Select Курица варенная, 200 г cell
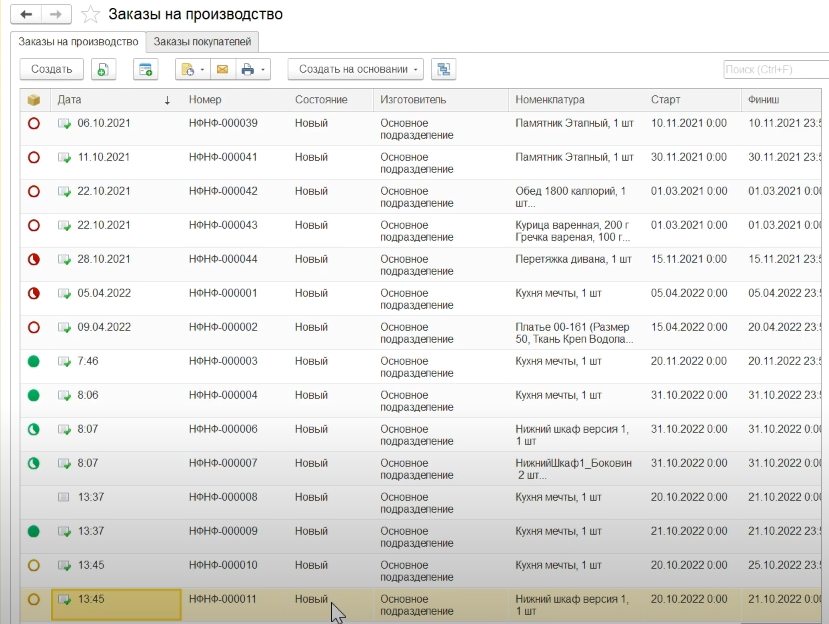Screen dimensions: 829x624 point(572,225)
